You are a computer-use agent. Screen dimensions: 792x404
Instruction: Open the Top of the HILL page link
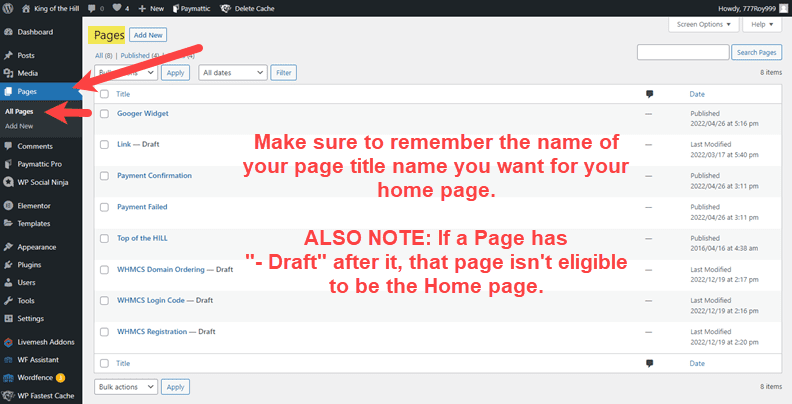142,238
